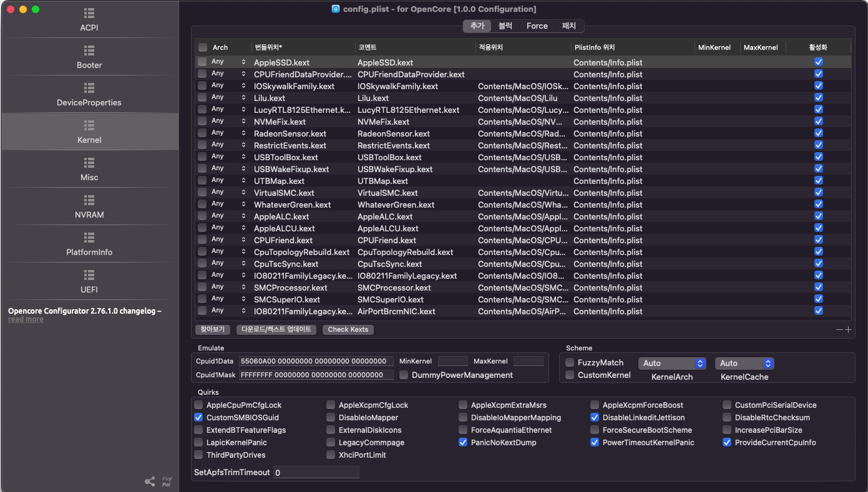Image resolution: width=868 pixels, height=492 pixels.
Task: Click 다운로드/텍스트 업데이트 button
Action: [x=276, y=329]
